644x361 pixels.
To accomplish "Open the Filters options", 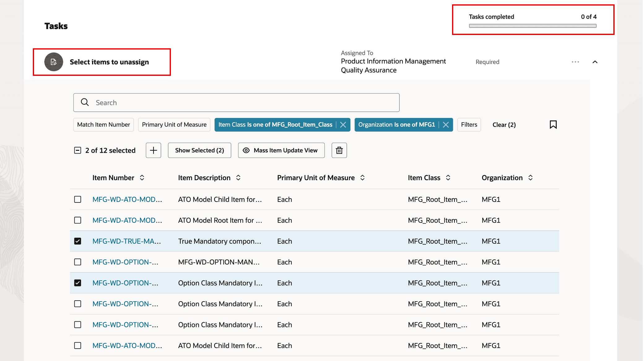I will pyautogui.click(x=469, y=124).
